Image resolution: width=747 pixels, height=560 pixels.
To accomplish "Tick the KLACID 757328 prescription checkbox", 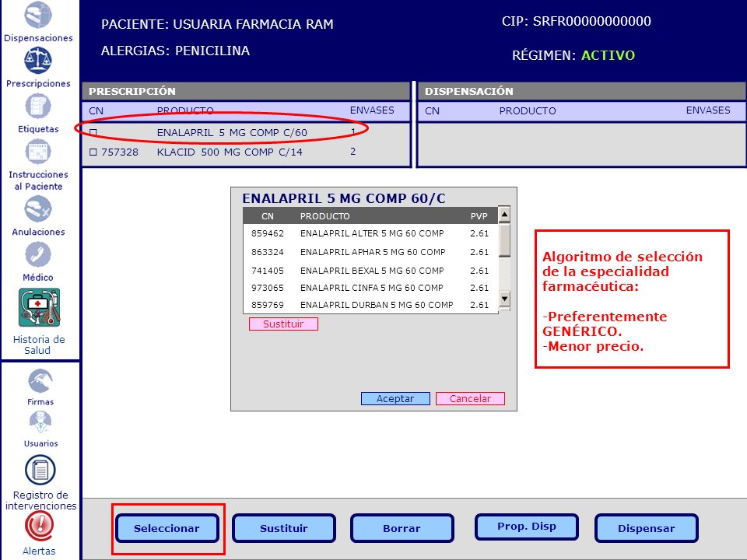I will click(93, 152).
